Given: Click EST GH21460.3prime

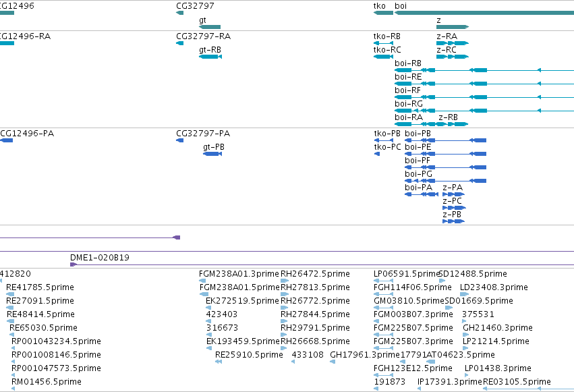Looking at the screenshot, I should (465, 335).
